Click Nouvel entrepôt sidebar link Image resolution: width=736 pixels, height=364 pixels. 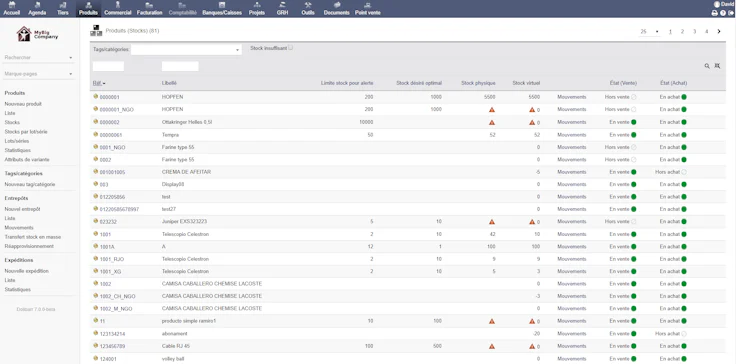point(22,209)
